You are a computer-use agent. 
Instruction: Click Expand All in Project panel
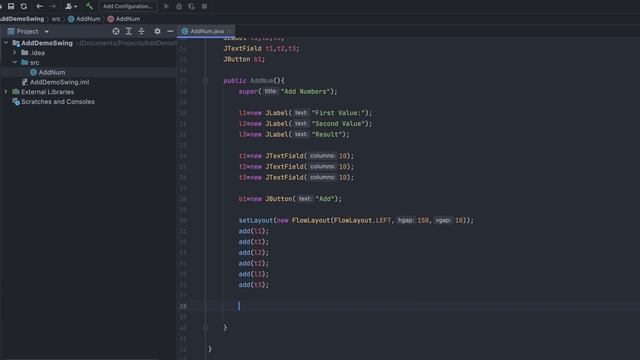[129, 31]
